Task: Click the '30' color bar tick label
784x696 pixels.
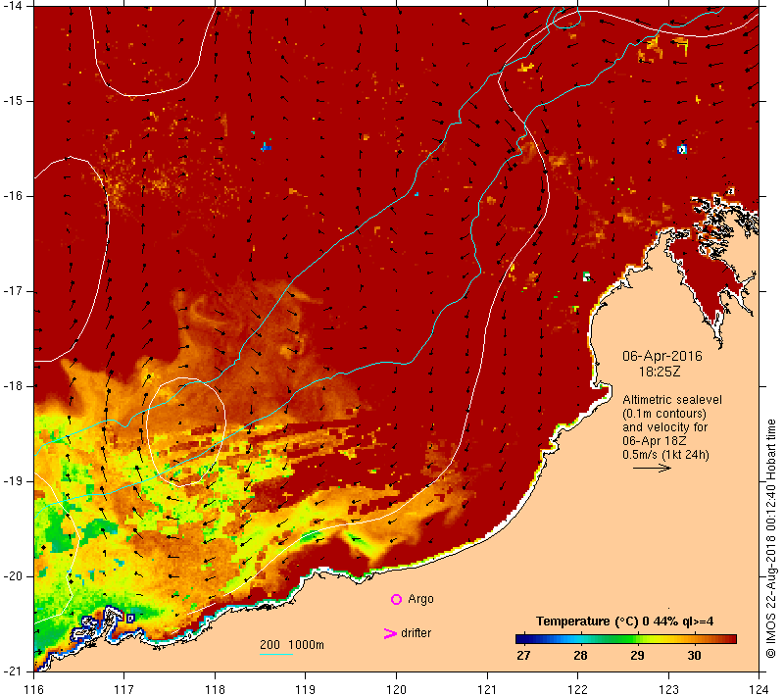Action: (694, 656)
